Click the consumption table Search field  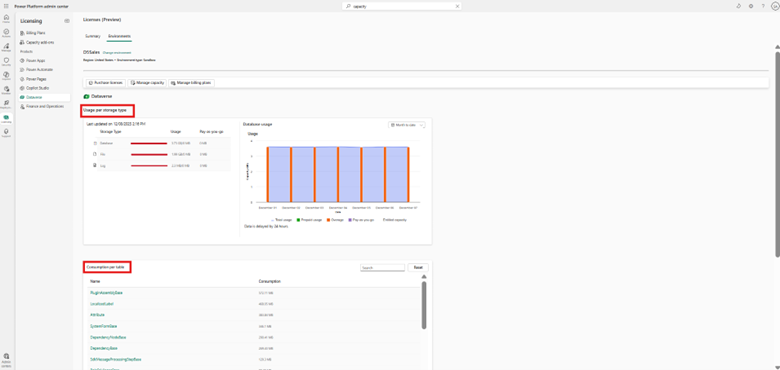tap(382, 268)
